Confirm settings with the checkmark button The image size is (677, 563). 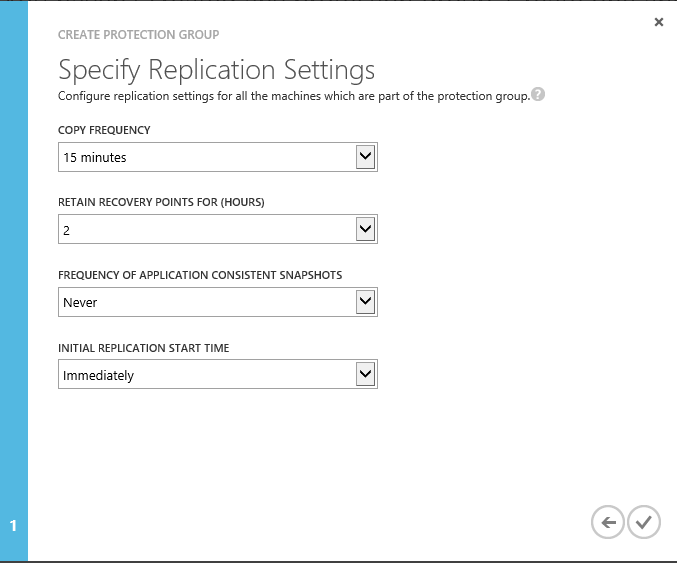[x=644, y=522]
